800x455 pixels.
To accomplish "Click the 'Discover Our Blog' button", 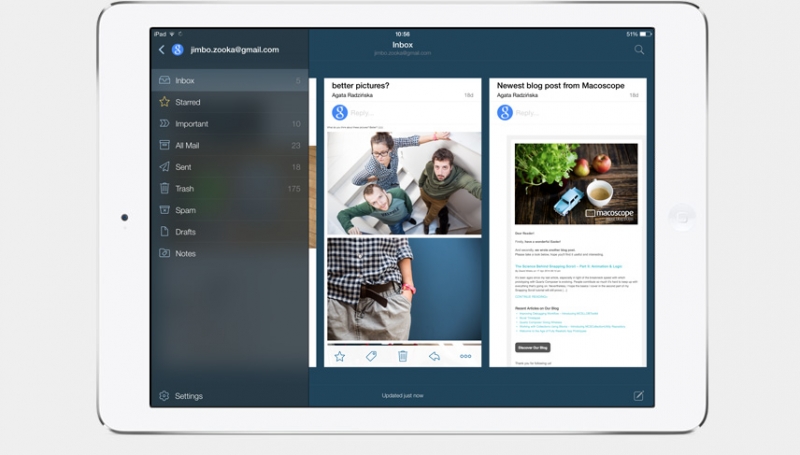I will [532, 347].
